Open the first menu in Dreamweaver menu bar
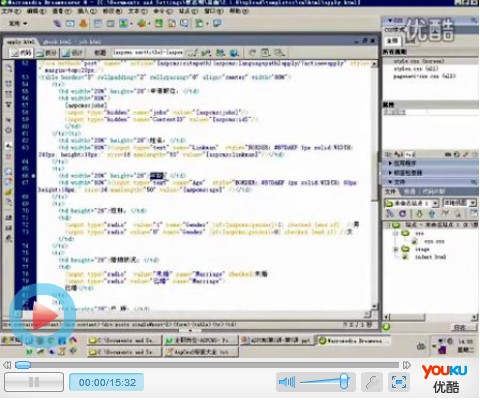 tap(11, 11)
